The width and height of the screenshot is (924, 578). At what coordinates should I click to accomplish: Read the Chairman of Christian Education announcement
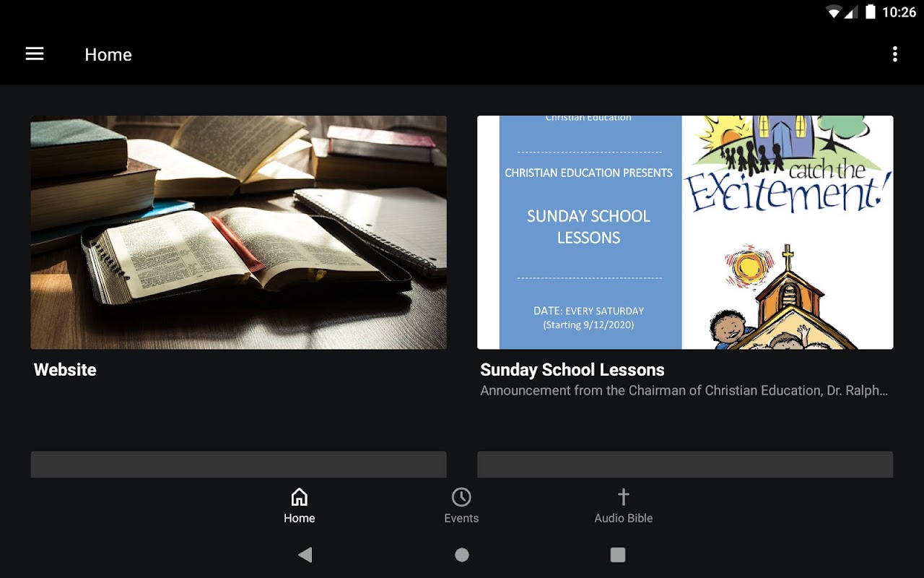(684, 391)
